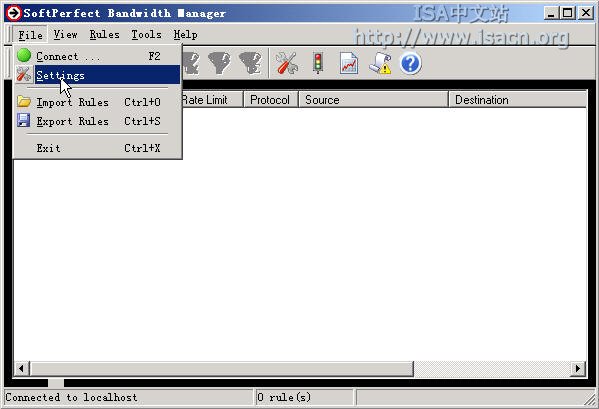
Task: Click grayed funnel icon beside wrench-screwdriver icon
Action: pyautogui.click(x=250, y=63)
